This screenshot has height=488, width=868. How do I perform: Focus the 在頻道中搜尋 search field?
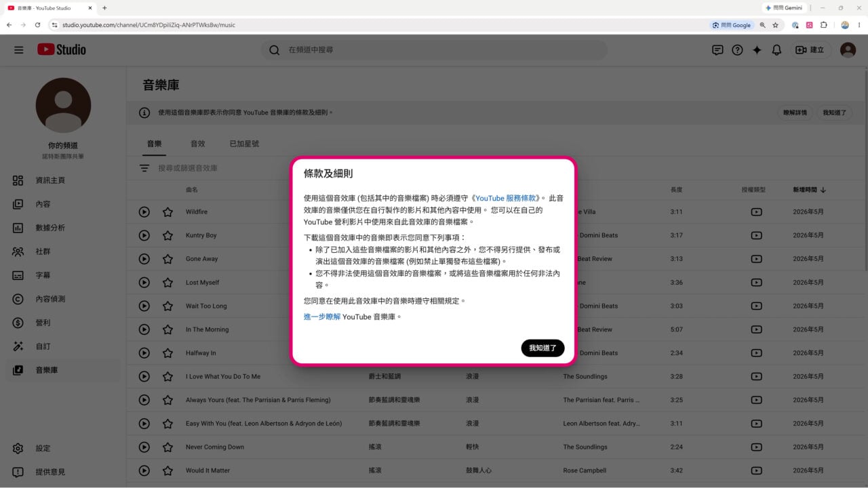tap(434, 49)
